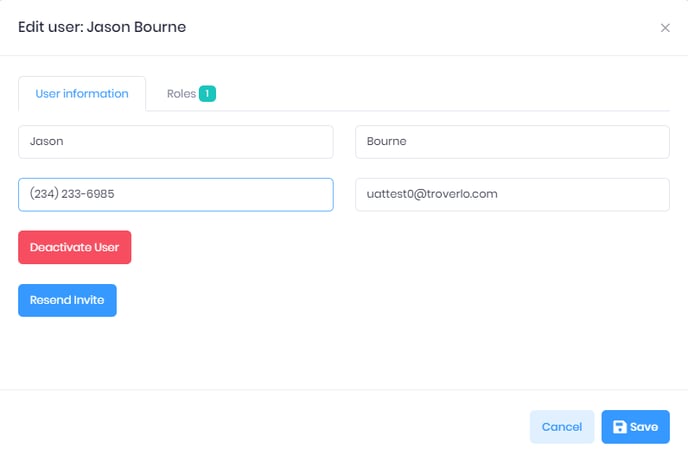Click the 'Edit user: Jason Bourne' dialog title
Screen dimensions: 688x461
(102, 27)
